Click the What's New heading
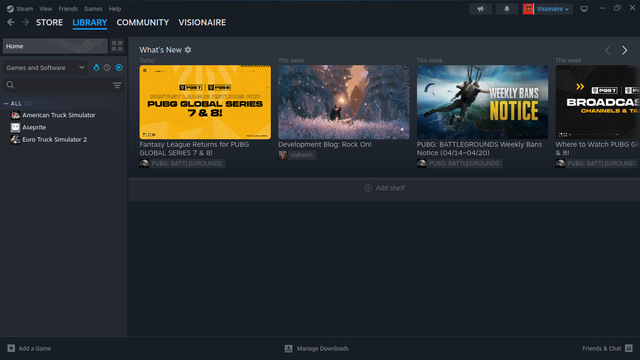 pyautogui.click(x=160, y=50)
